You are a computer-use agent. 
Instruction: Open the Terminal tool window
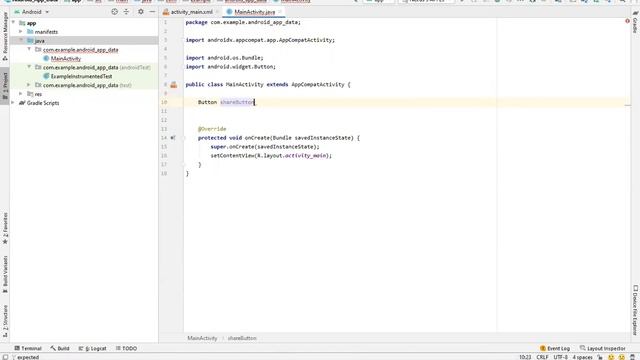(28, 348)
